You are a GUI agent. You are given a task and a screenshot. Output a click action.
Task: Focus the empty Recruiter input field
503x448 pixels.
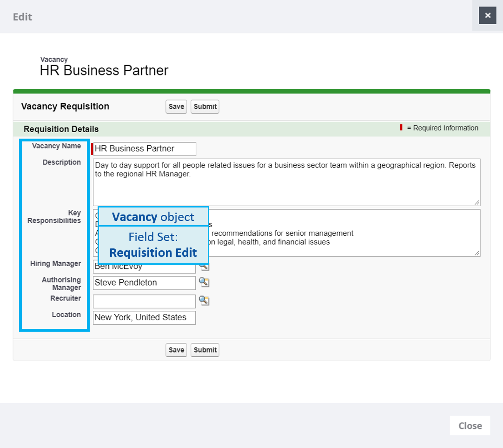(144, 301)
